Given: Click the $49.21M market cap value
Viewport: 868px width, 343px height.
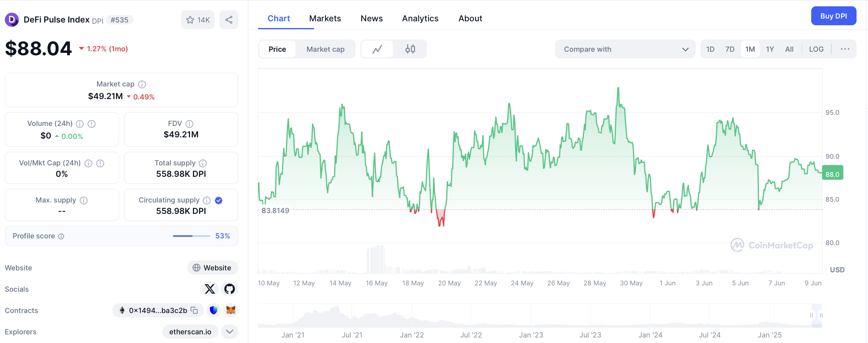Looking at the screenshot, I should (x=105, y=96).
